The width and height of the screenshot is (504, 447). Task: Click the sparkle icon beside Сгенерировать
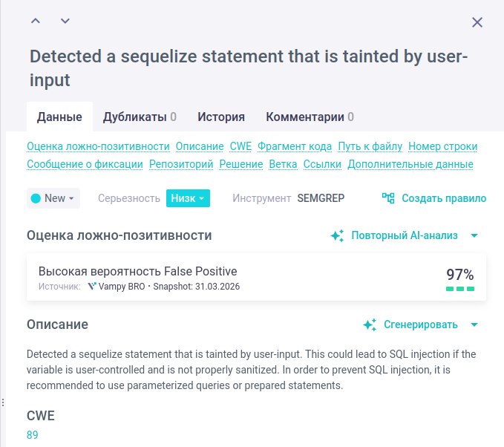(370, 324)
